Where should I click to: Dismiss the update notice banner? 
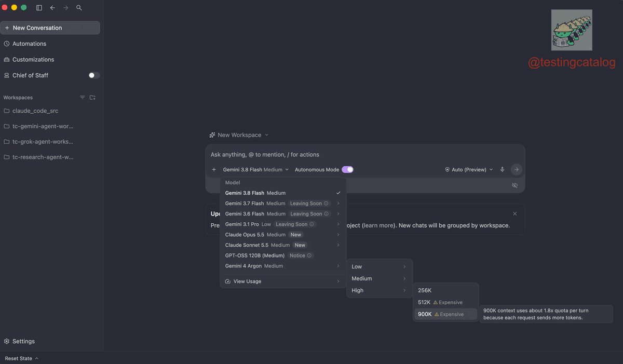tap(514, 213)
